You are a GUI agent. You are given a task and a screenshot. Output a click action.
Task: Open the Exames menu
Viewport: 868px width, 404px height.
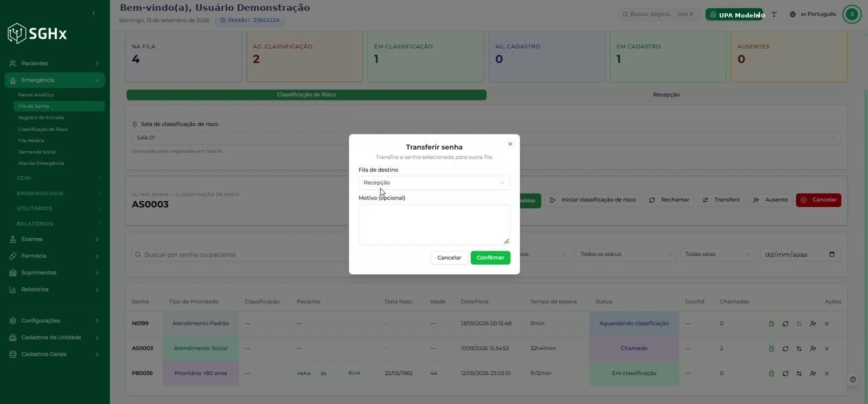(x=54, y=239)
